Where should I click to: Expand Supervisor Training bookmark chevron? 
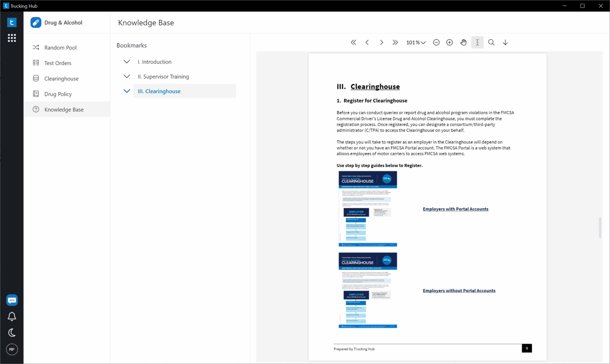(127, 77)
